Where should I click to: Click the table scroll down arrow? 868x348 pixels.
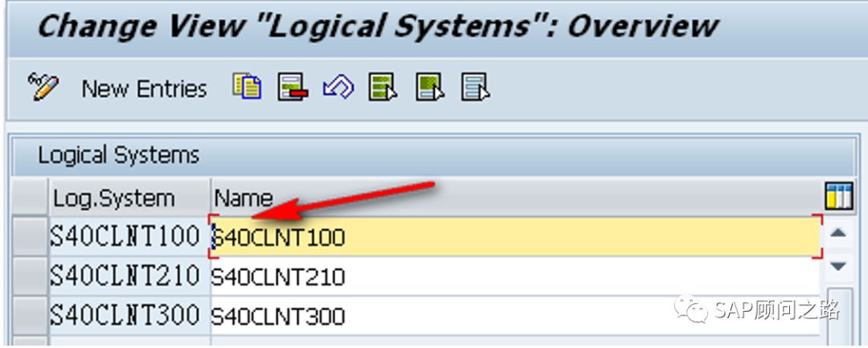838,267
